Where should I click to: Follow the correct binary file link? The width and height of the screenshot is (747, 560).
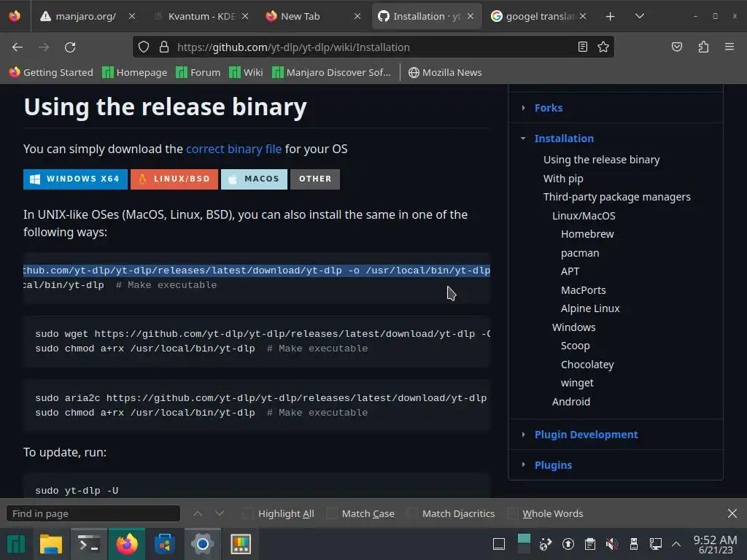tap(233, 149)
